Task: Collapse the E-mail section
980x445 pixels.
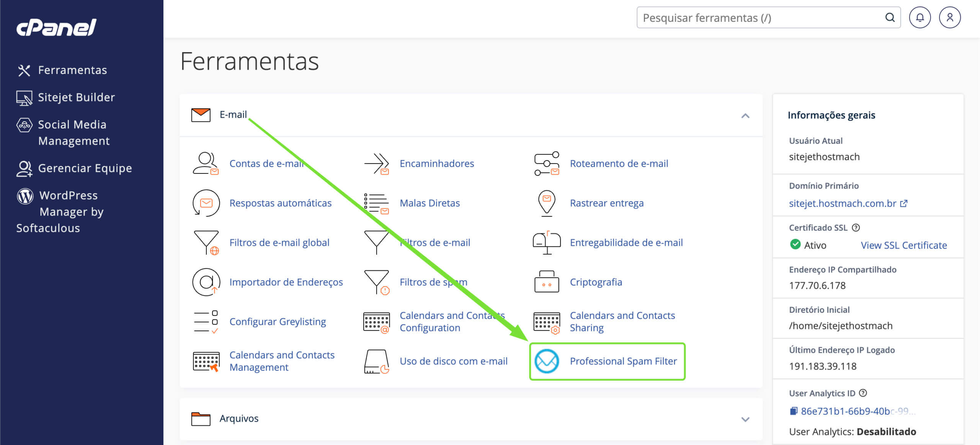Action: click(745, 116)
